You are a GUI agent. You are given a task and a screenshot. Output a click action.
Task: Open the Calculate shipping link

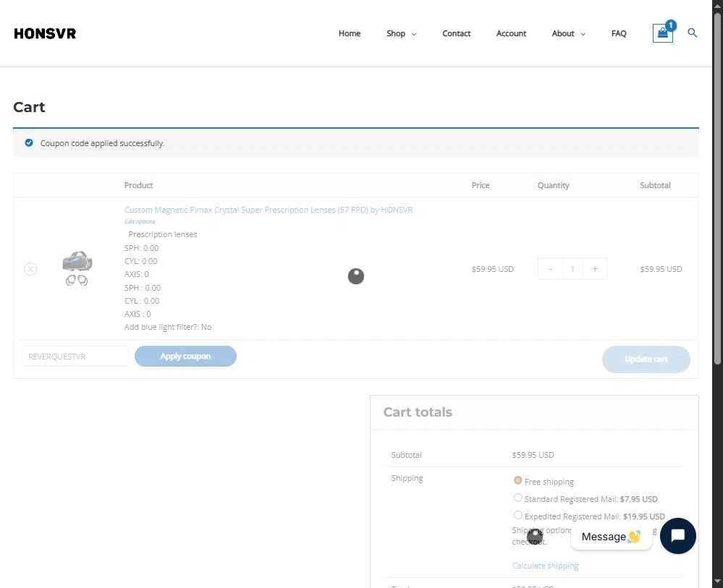(545, 566)
